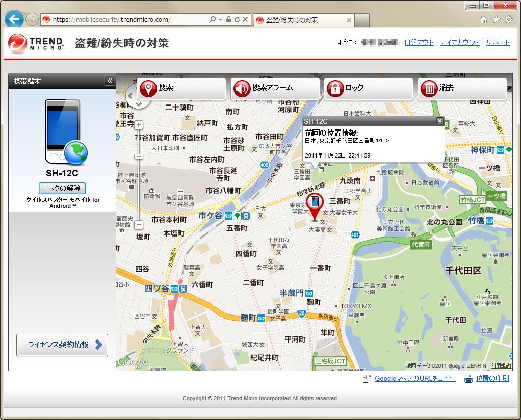
Task: Click the 消去 wipe data icon
Action: [429, 89]
